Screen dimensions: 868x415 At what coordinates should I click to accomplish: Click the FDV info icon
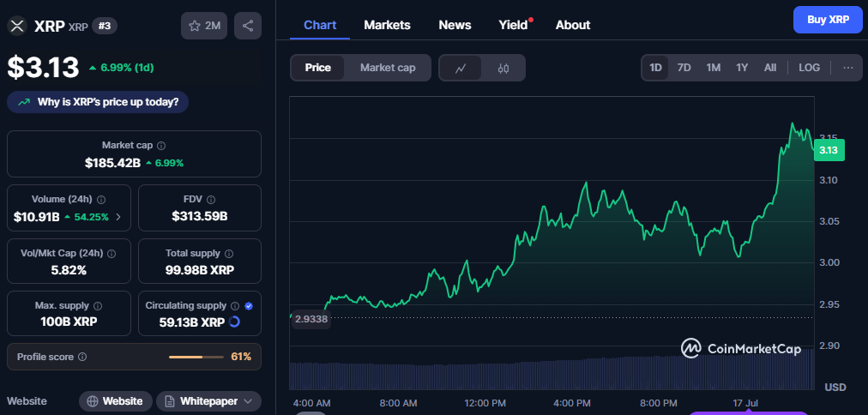pyautogui.click(x=211, y=199)
